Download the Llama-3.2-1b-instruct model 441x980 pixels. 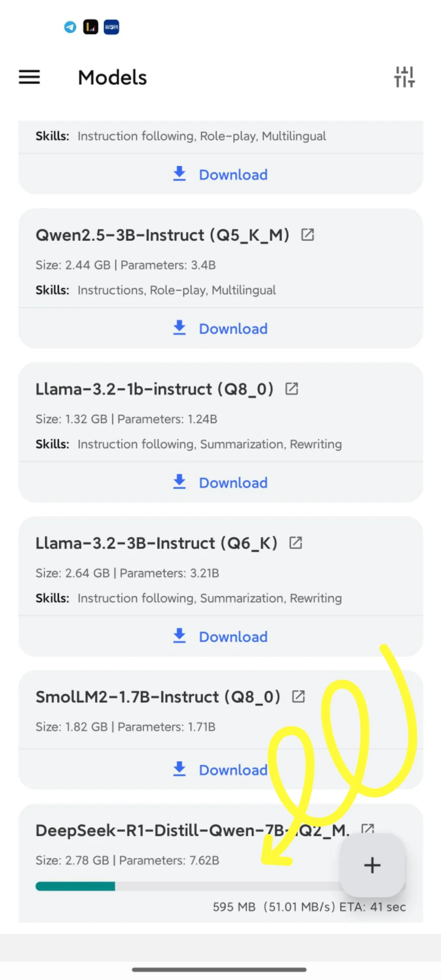[220, 482]
